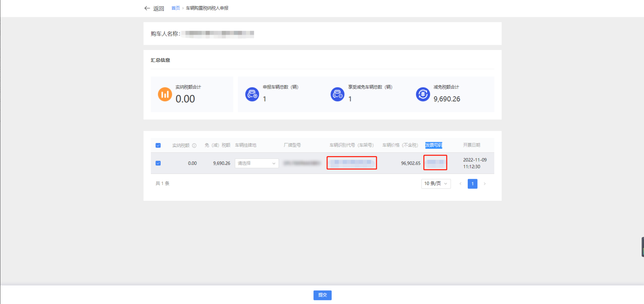Go to previous page with left arrow

pyautogui.click(x=460, y=184)
